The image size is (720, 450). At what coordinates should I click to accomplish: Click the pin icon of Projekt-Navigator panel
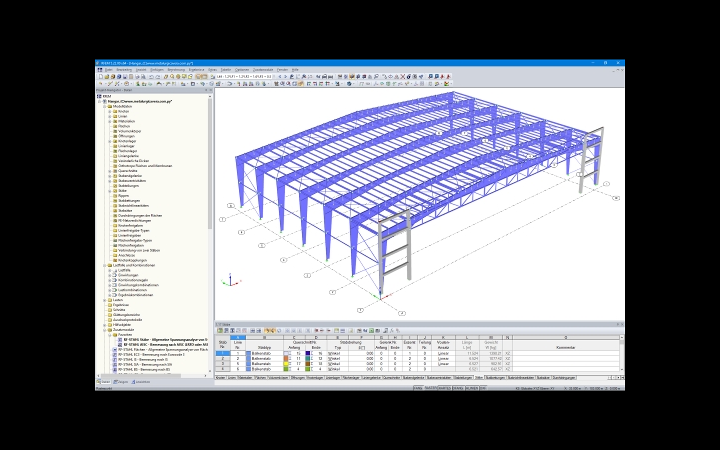point(205,90)
